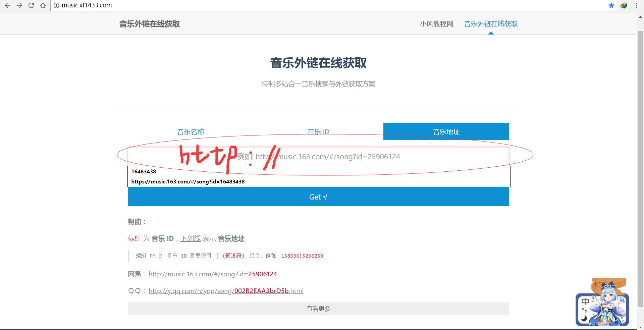Image resolution: width=644 pixels, height=330 pixels.
Task: Switch to the 音乐 ID tab
Action: coord(318,131)
